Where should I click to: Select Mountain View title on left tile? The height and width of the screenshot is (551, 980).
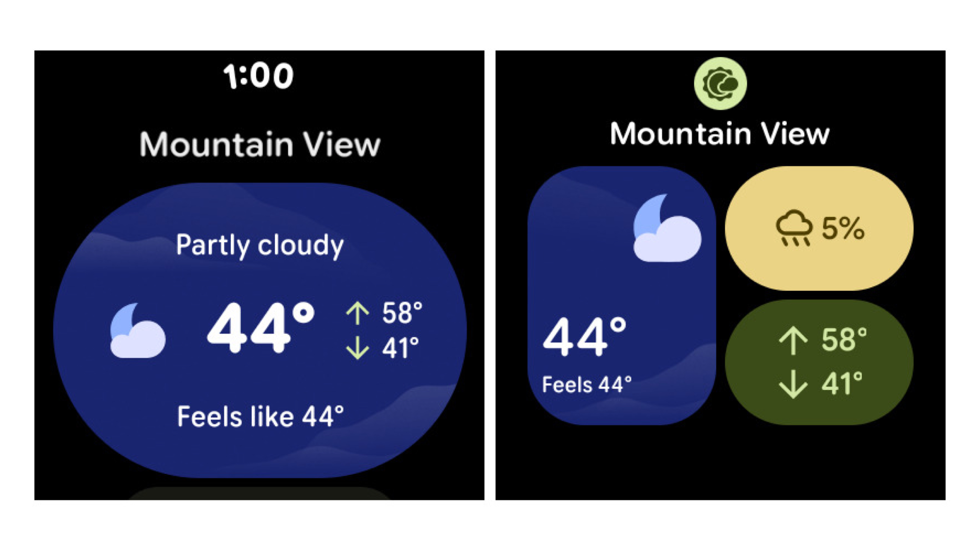pos(260,144)
